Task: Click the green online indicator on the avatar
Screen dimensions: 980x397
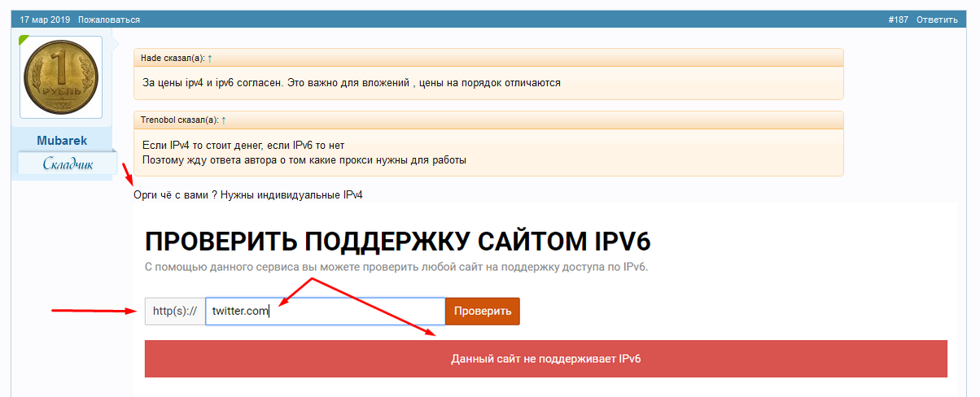Action: pos(24,40)
